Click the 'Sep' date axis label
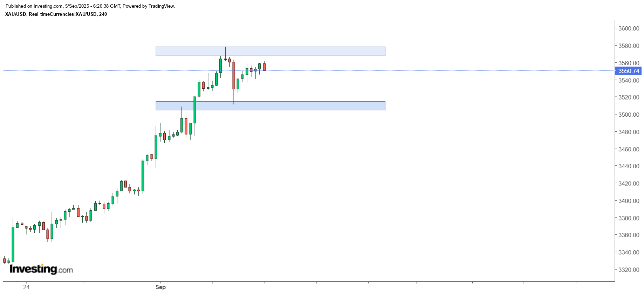 pyautogui.click(x=160, y=287)
